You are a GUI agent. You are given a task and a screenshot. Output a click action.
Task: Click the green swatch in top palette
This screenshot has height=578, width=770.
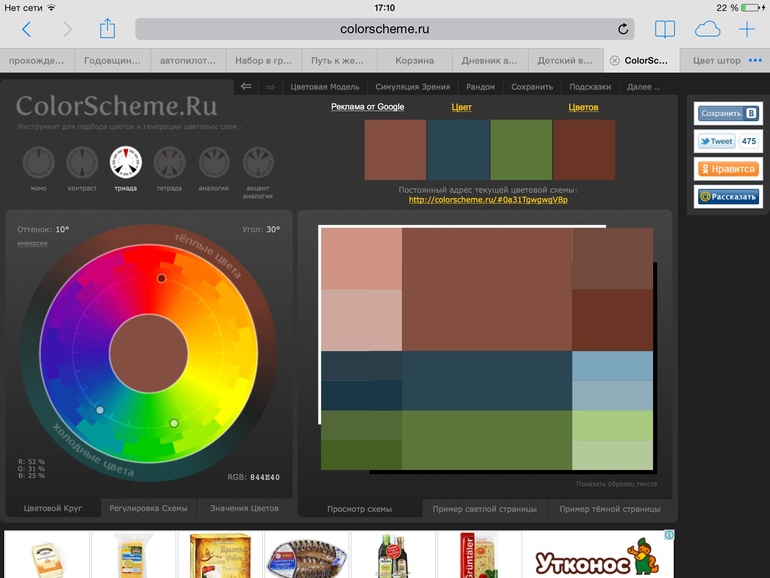point(520,149)
